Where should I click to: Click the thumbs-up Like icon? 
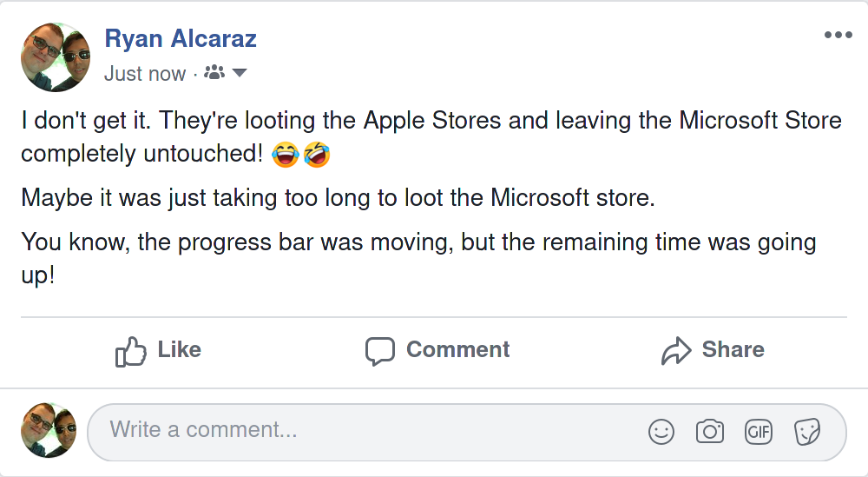(x=131, y=350)
